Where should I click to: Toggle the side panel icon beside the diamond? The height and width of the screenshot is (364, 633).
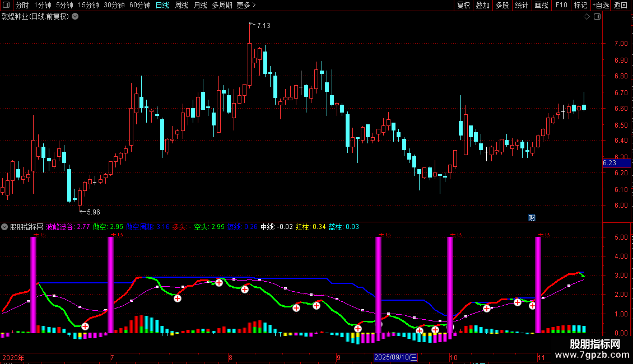597,17
